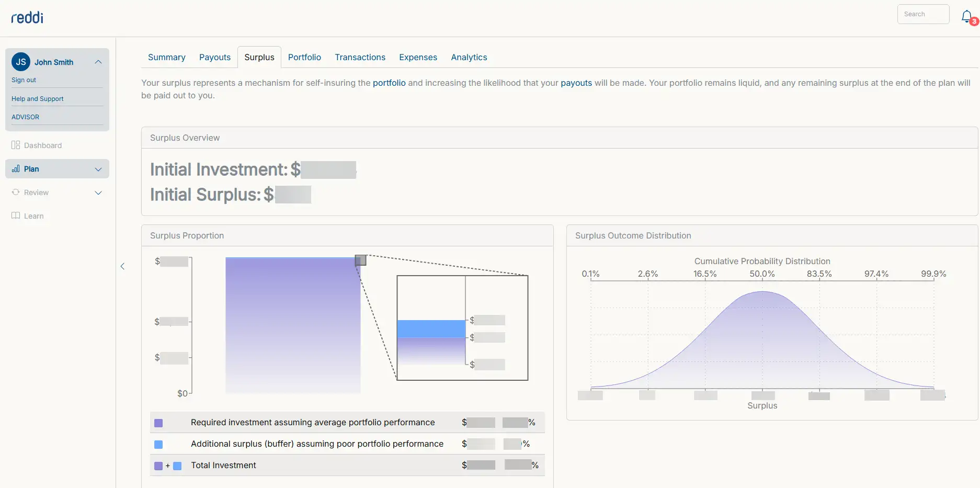
Task: Collapse the John Smith user menu
Action: 98,62
